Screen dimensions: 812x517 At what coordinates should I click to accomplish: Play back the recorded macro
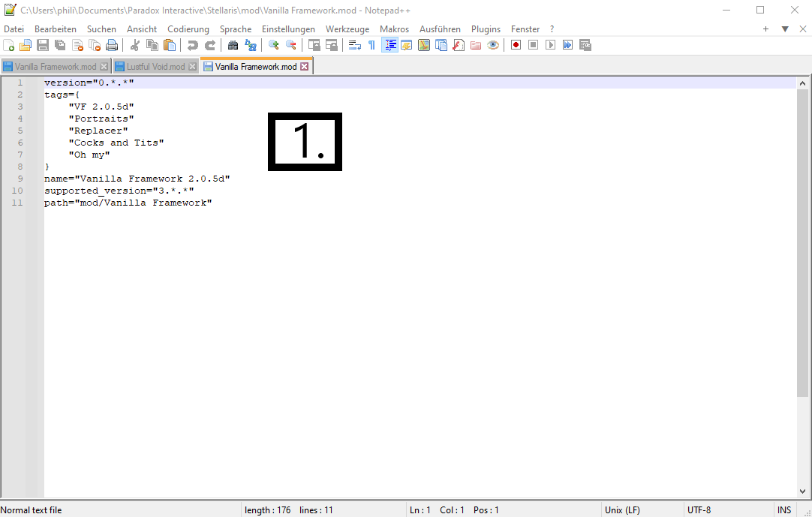tap(551, 45)
